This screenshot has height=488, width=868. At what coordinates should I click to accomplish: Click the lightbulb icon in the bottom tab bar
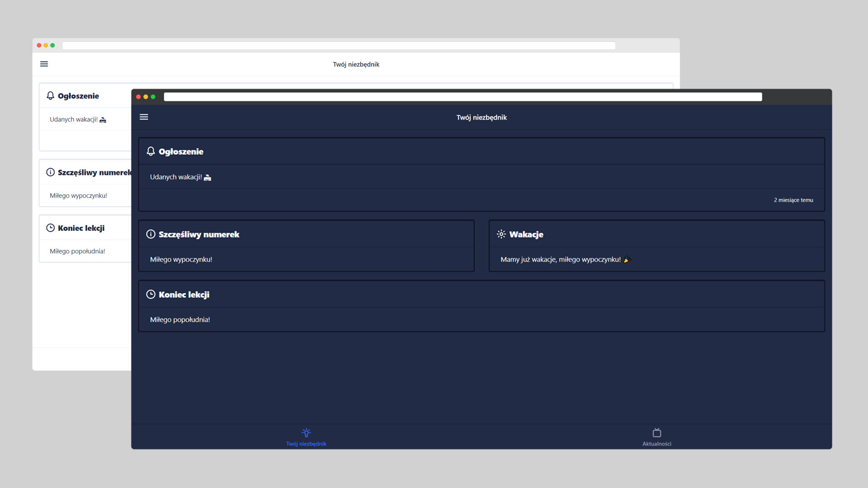pos(306,433)
